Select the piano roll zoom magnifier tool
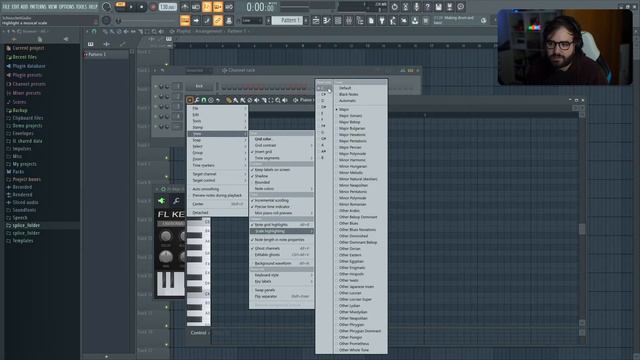640x360 pixels. pos(278,100)
